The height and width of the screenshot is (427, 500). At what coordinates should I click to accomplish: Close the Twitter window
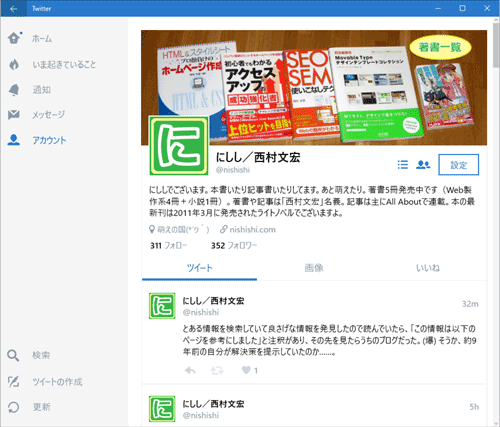487,9
